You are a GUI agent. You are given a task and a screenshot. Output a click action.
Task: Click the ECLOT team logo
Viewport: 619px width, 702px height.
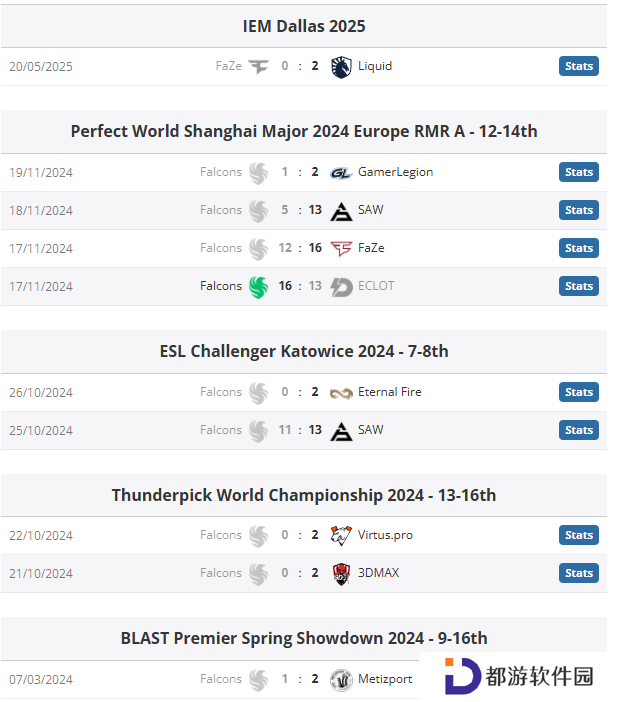pos(341,287)
